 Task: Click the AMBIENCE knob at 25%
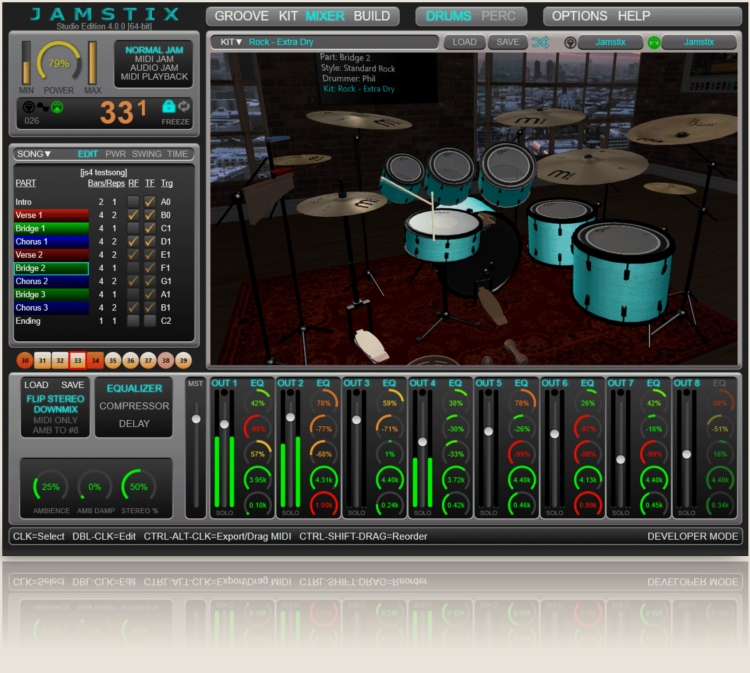(50, 487)
